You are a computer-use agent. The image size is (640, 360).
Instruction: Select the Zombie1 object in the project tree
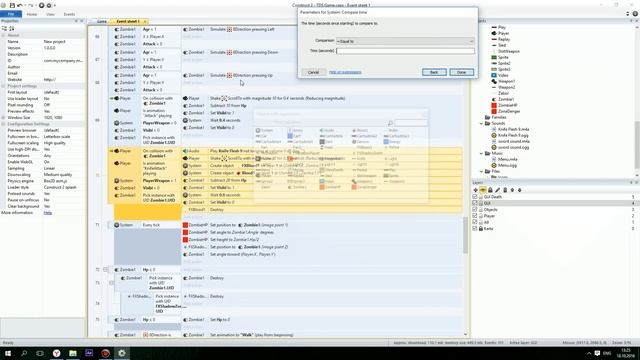(x=503, y=99)
